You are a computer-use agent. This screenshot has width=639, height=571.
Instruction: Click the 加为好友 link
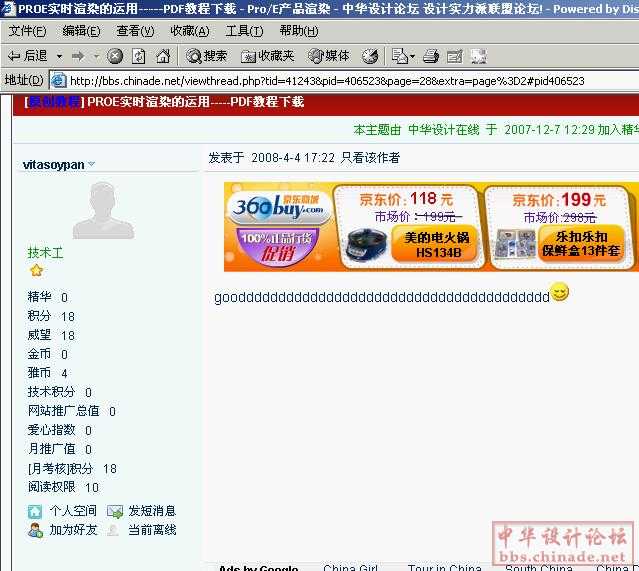(x=73, y=530)
